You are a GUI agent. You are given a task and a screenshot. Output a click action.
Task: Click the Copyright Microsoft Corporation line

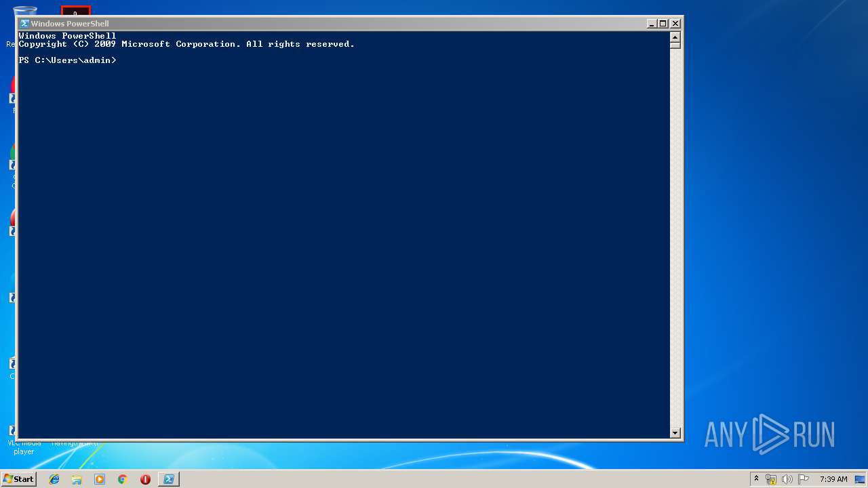pyautogui.click(x=186, y=44)
